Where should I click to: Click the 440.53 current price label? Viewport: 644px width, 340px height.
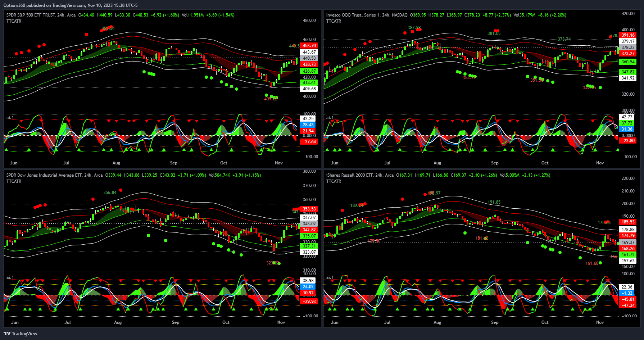click(309, 58)
